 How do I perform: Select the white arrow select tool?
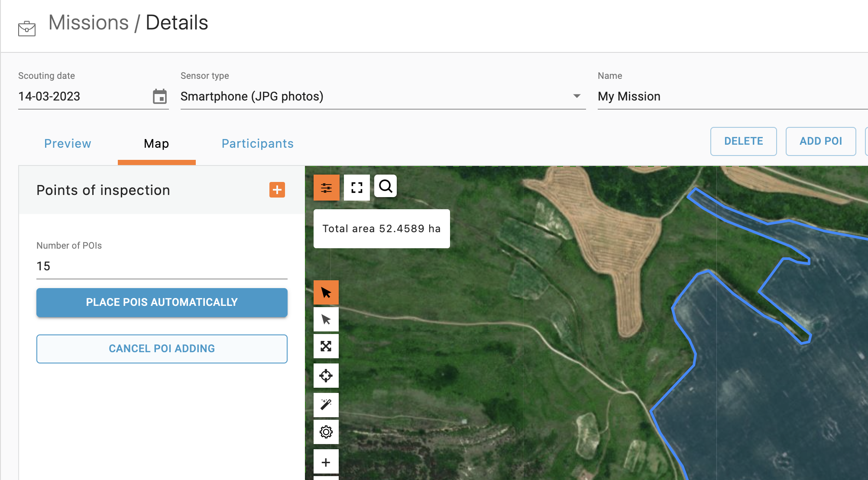(326, 320)
